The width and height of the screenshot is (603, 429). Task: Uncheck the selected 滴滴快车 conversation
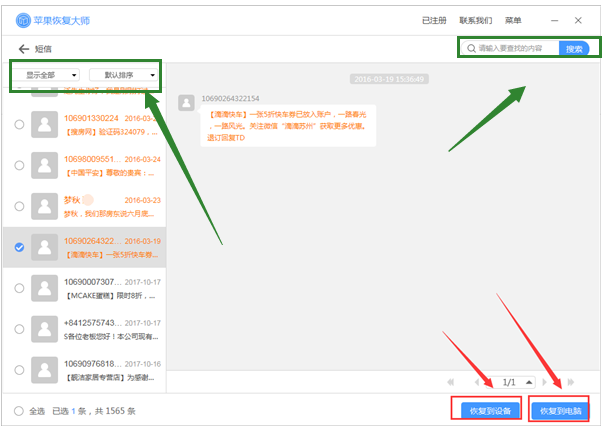(x=19, y=247)
